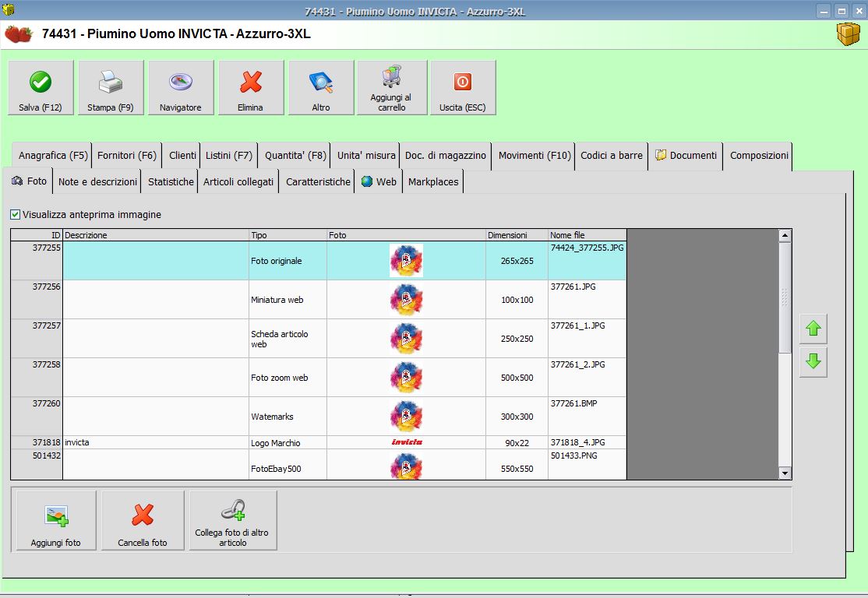Switch to the Clienti tab

pos(182,156)
